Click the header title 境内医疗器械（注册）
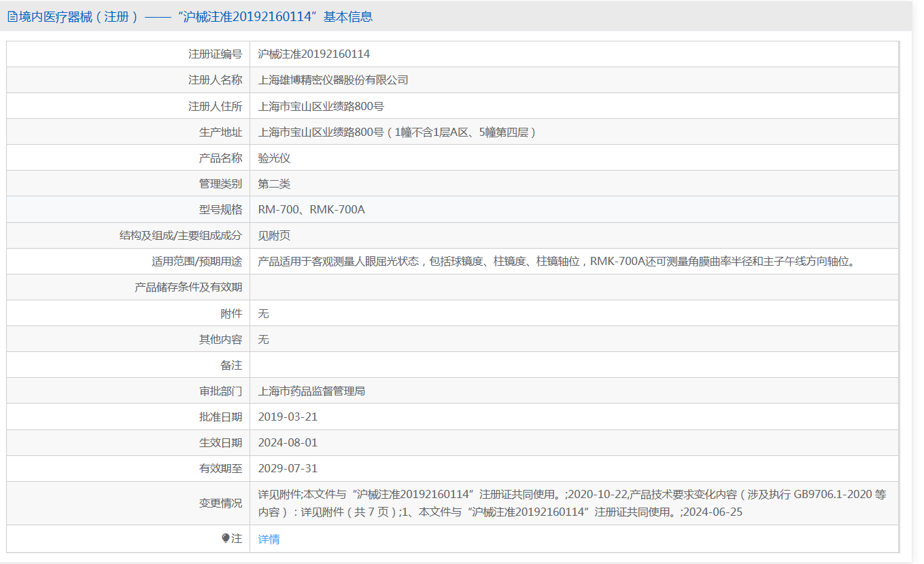The width and height of the screenshot is (924, 564). coord(78,17)
